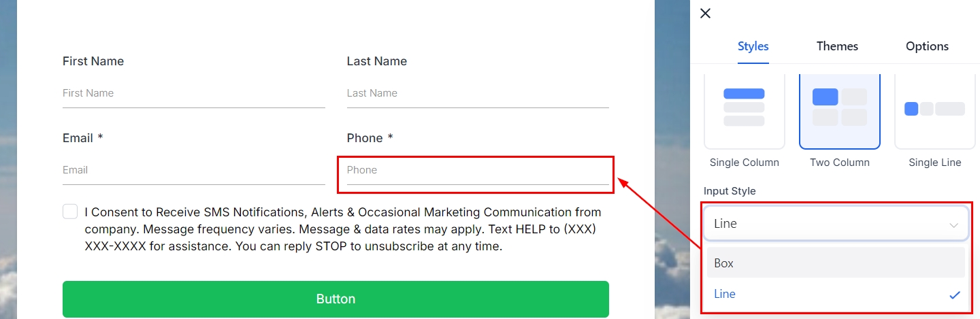Open the Themes tab
This screenshot has height=319, width=980.
tap(837, 46)
